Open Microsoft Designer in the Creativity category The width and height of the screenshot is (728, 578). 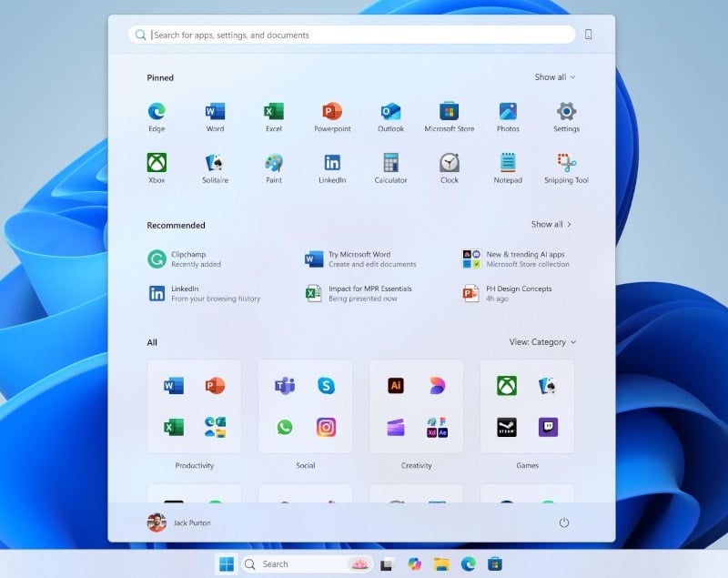pos(437,385)
